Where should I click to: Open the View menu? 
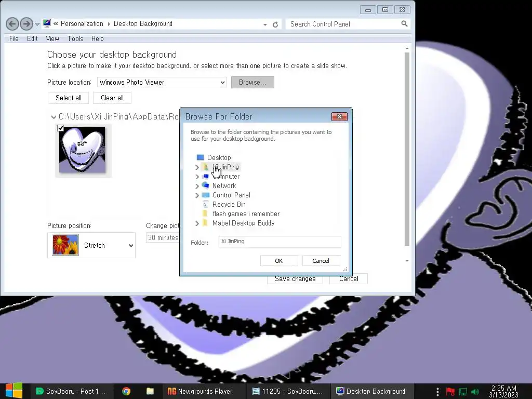click(x=52, y=38)
